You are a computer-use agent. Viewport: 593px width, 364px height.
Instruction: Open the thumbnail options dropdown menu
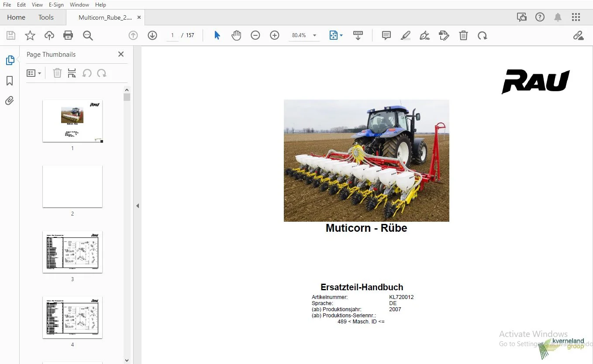[34, 73]
